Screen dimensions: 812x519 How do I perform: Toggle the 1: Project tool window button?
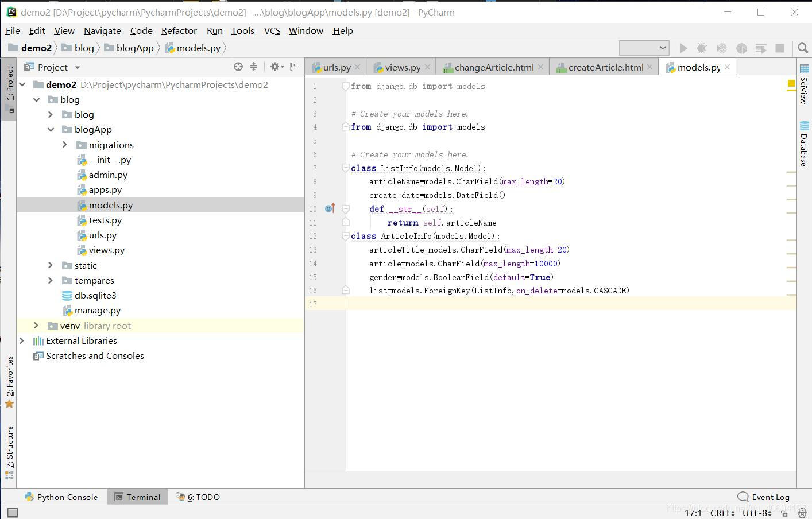tap(9, 88)
